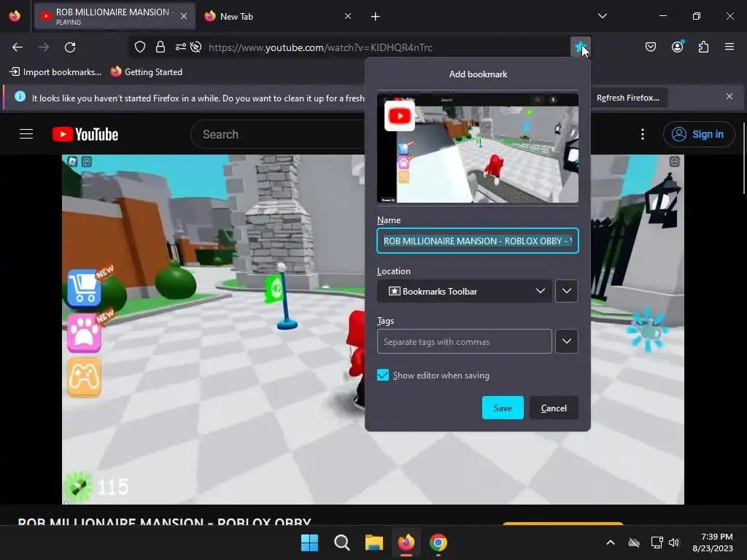Viewport: 747px width, 560px height.
Task: Open the tracking protection shield icon
Action: [139, 47]
